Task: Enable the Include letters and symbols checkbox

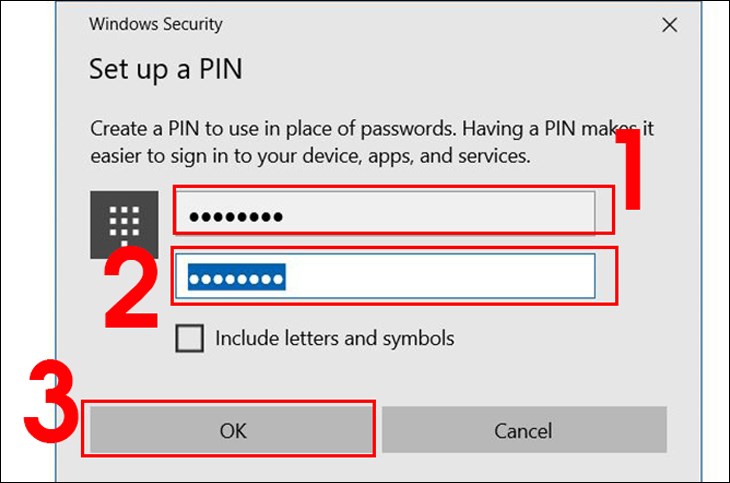Action: point(188,339)
